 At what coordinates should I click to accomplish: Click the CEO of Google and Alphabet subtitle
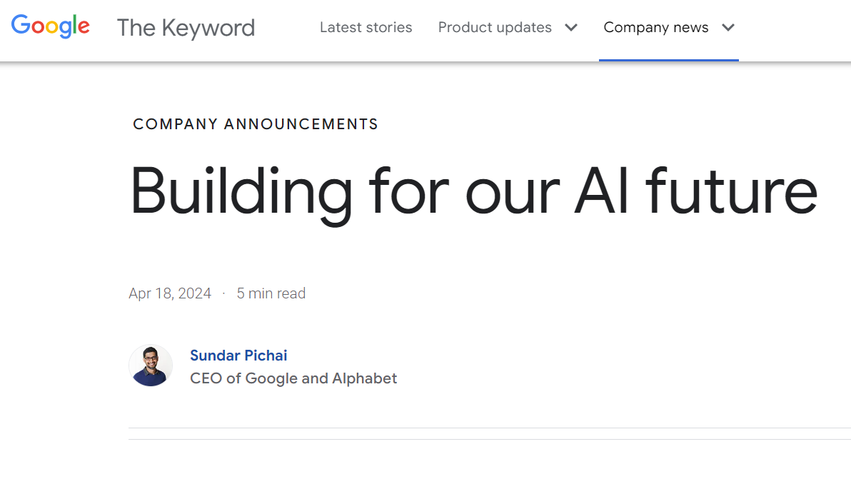[293, 378]
